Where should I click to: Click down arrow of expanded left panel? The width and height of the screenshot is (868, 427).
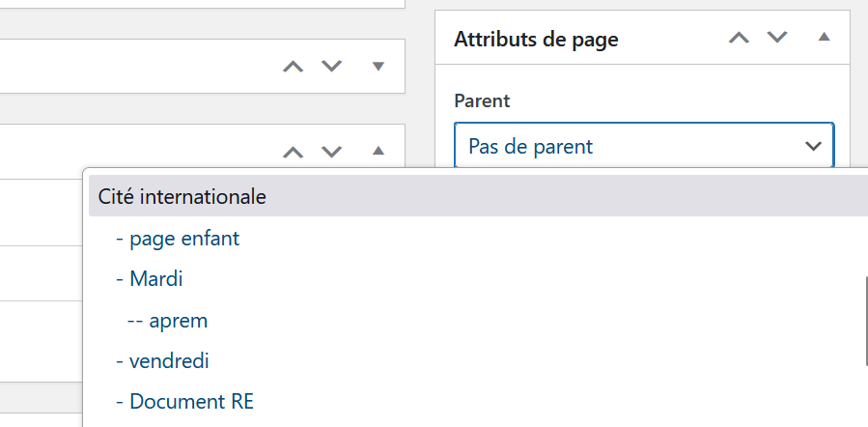tap(332, 152)
